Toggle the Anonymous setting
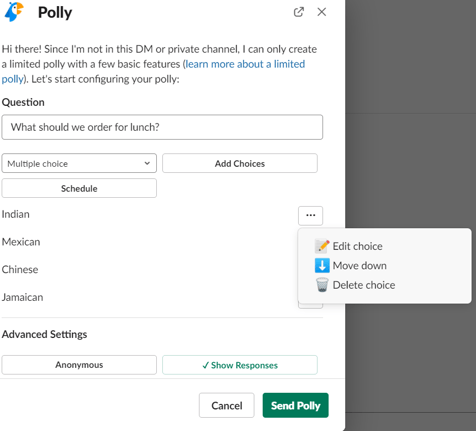The image size is (476, 431). (79, 365)
